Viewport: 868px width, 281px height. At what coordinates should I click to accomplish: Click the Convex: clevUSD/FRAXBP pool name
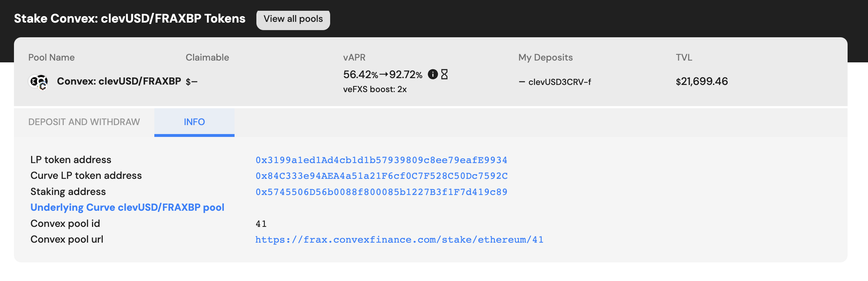pyautogui.click(x=119, y=81)
